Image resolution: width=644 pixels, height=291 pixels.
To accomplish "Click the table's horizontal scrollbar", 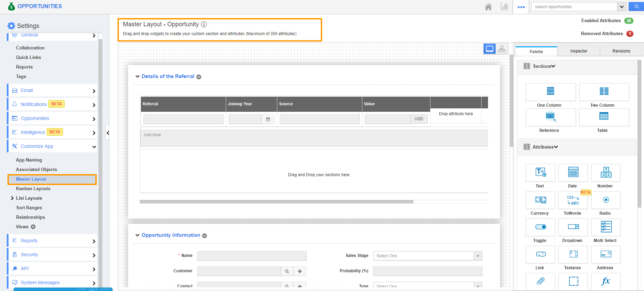I will pos(277,202).
